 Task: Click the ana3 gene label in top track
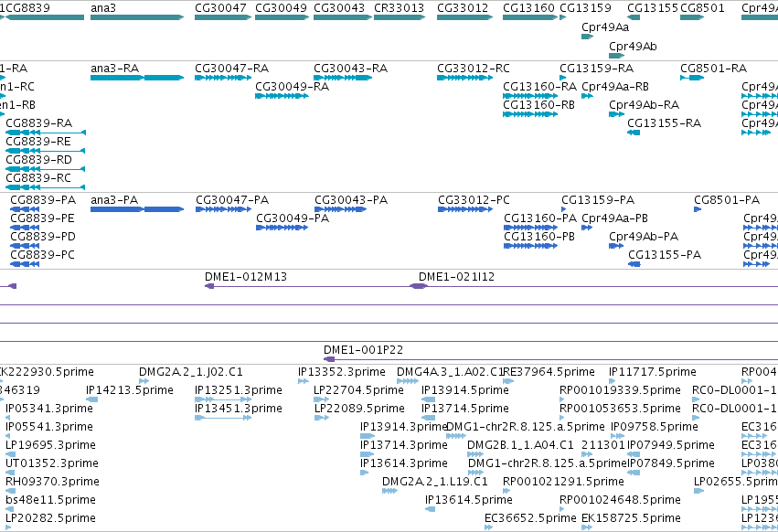pos(103,8)
